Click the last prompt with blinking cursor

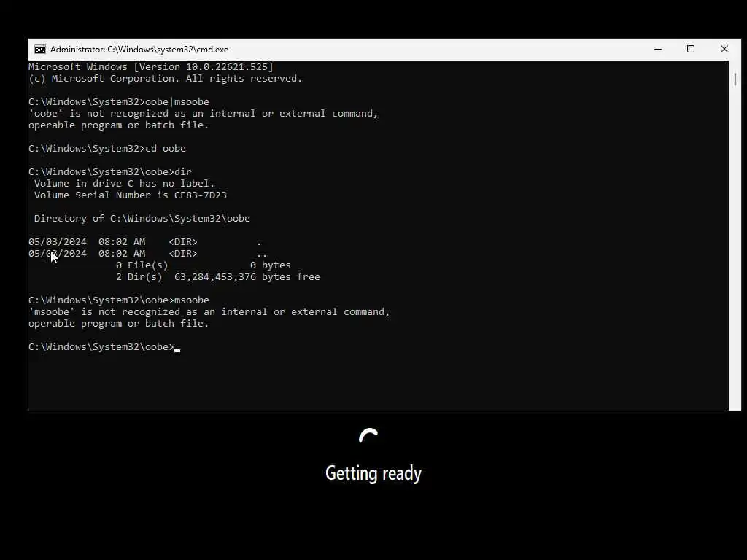pyautogui.click(x=104, y=347)
